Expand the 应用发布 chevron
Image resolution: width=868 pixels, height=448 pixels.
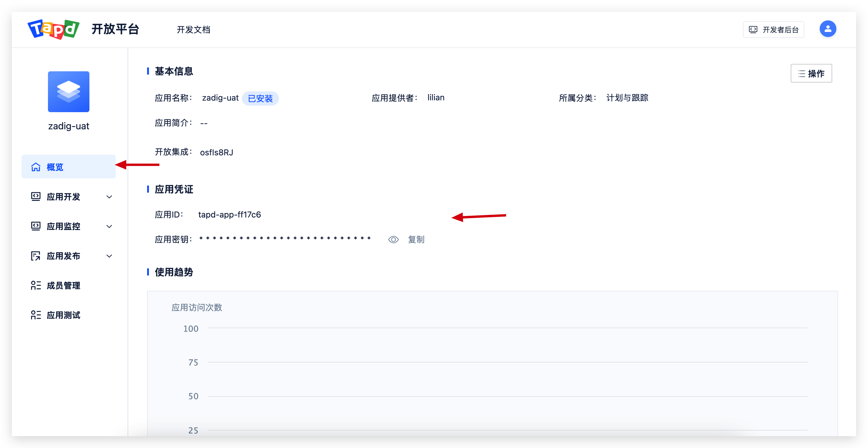coord(109,256)
